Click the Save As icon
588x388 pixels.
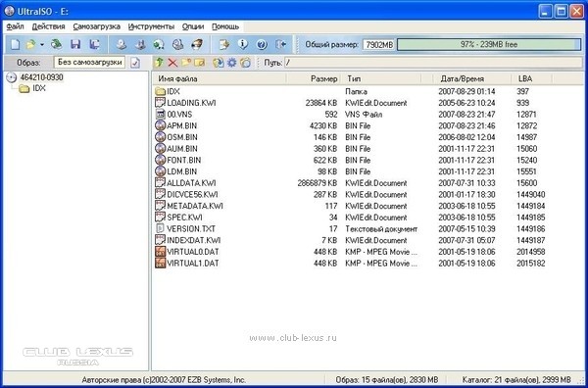[x=94, y=45]
